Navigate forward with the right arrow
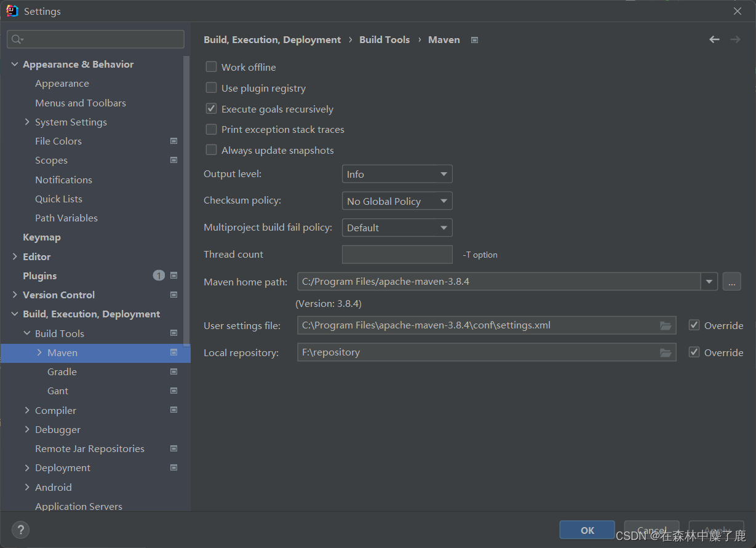Image resolution: width=756 pixels, height=548 pixels. (735, 39)
